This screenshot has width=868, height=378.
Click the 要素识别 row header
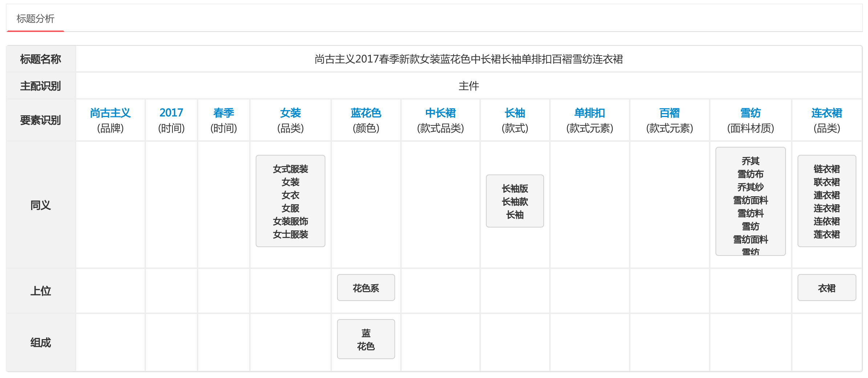(x=41, y=120)
